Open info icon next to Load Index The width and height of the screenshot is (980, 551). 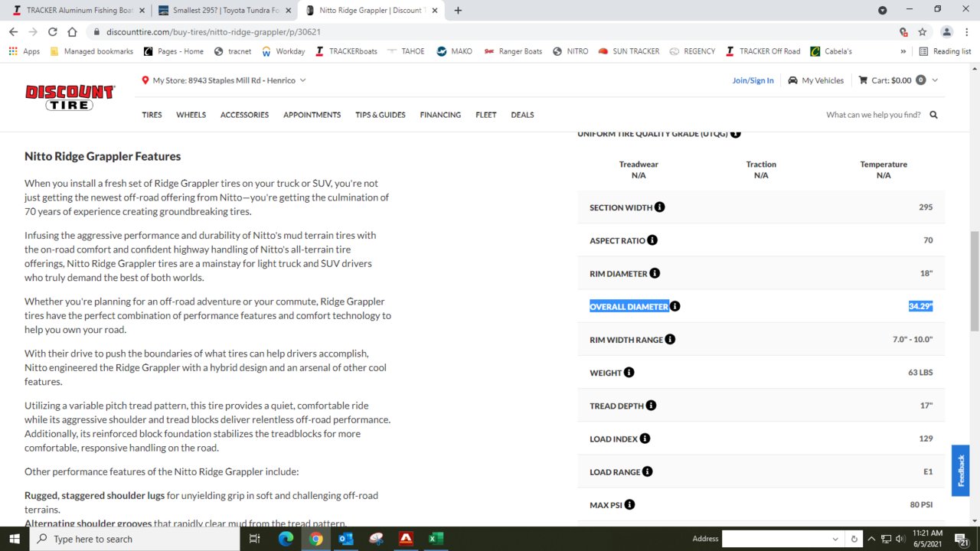[645, 439]
